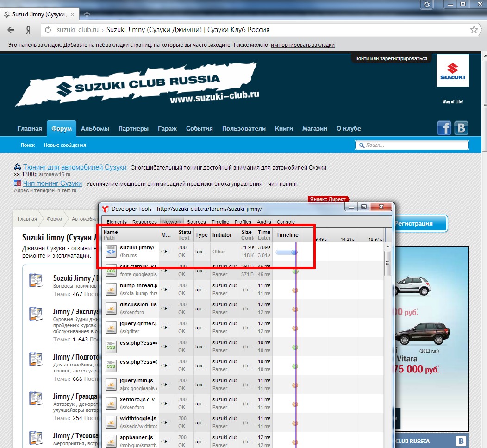Click the Yandex browser icon in DevTools title
The width and height of the screenshot is (487, 448).
(106, 209)
